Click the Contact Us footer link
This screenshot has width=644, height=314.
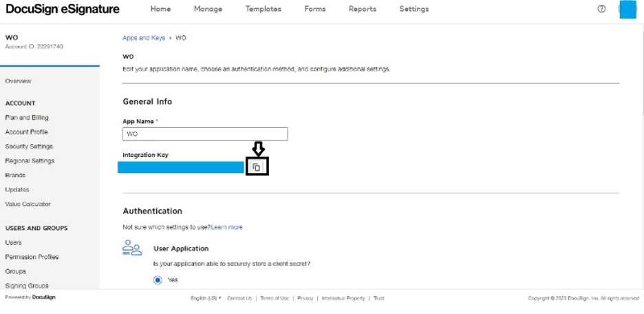coord(239,298)
